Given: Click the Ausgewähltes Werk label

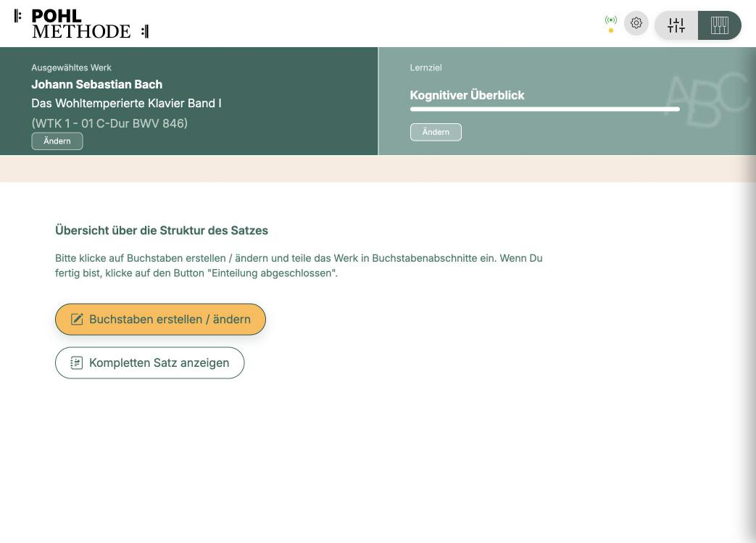Looking at the screenshot, I should pyautogui.click(x=71, y=67).
